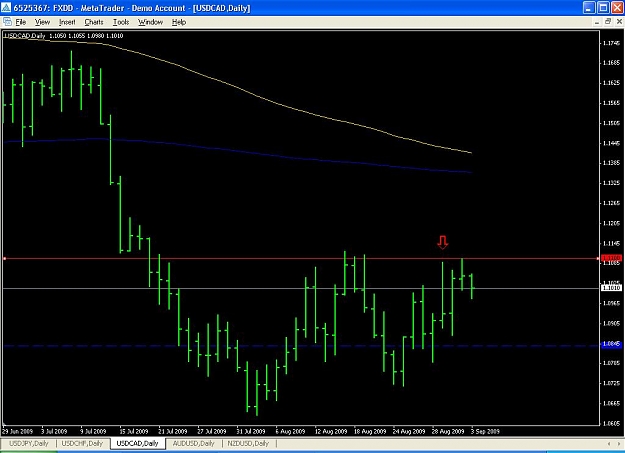
Task: Click the 1.1745 price scale label
Action: click(x=611, y=43)
